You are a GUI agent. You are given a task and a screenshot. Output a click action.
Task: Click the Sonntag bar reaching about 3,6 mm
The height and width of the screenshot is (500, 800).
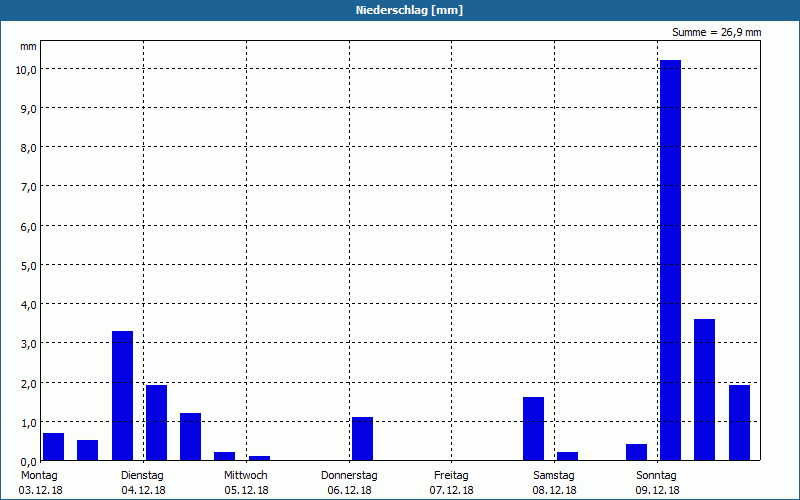pyautogui.click(x=705, y=390)
